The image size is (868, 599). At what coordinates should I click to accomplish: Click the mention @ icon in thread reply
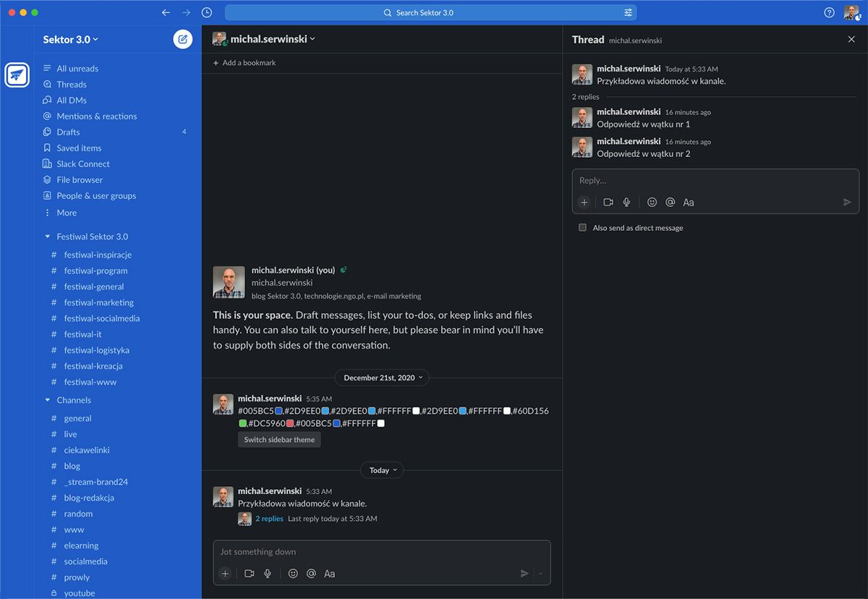point(671,203)
